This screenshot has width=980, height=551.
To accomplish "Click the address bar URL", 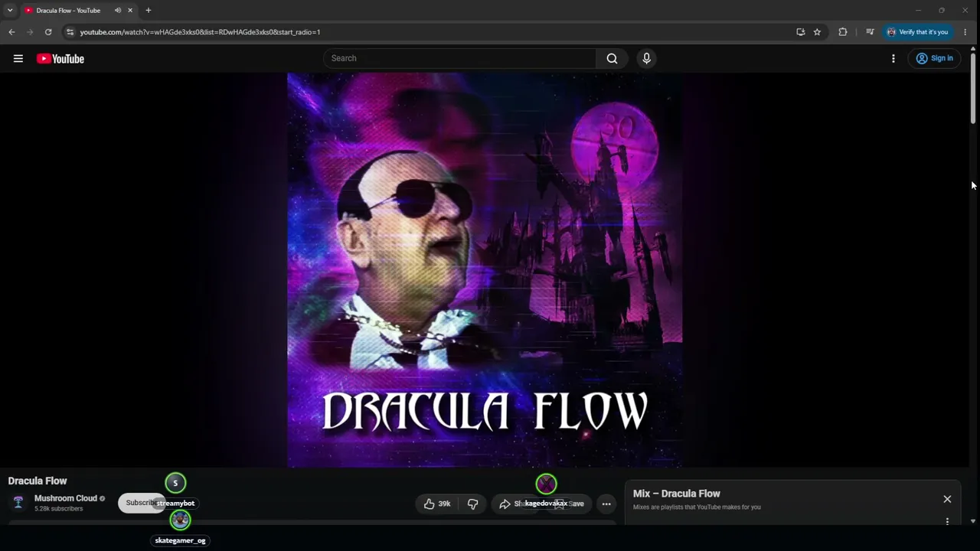I will pos(201,32).
